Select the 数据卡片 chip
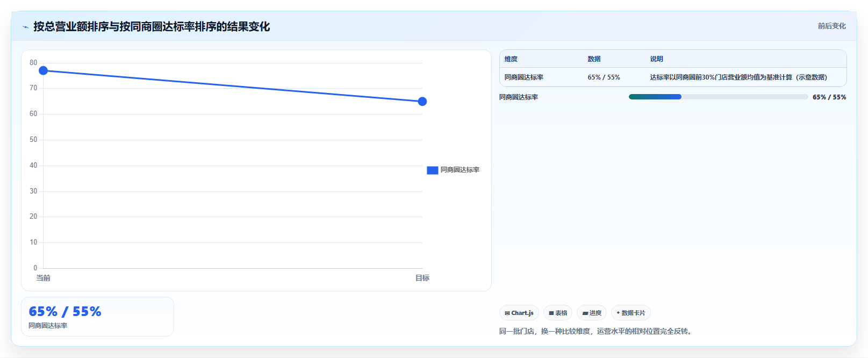Image resolution: width=868 pixels, height=358 pixels. pyautogui.click(x=631, y=313)
